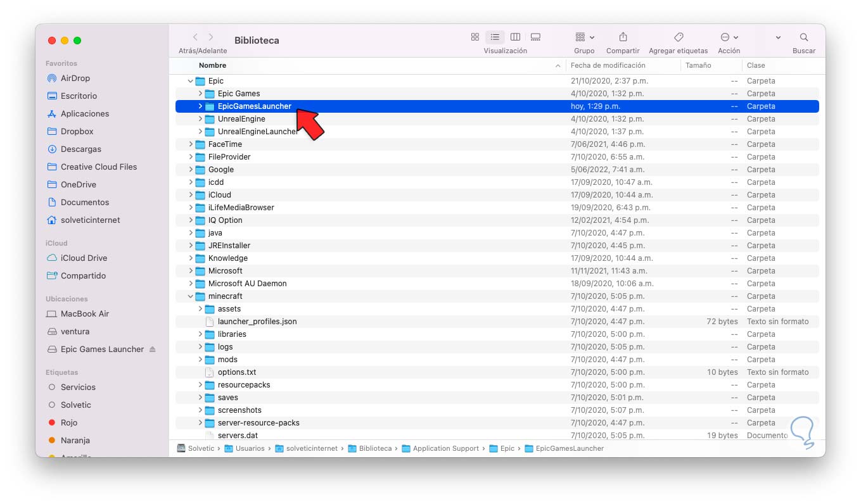This screenshot has height=504, width=861.
Task: Click the Buscar search icon
Action: click(x=804, y=37)
